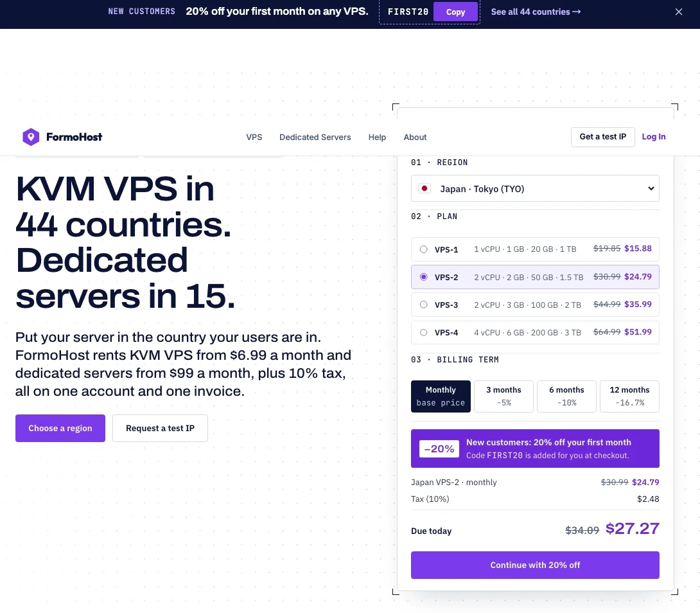Open the Dedicated Servers nav item

[315, 137]
